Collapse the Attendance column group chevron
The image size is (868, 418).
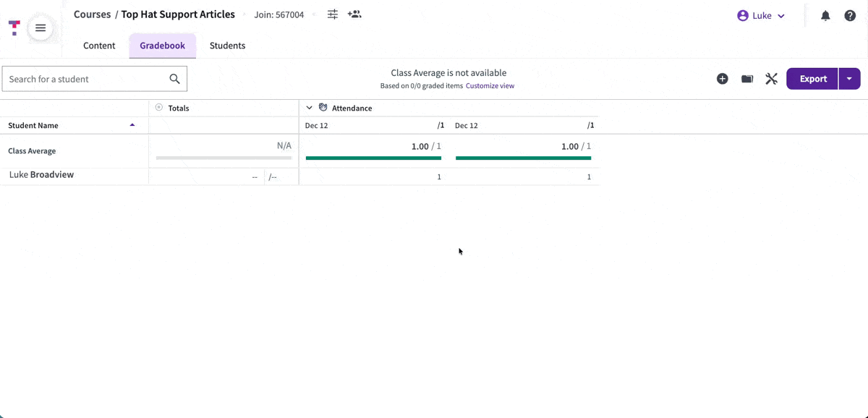(x=309, y=108)
